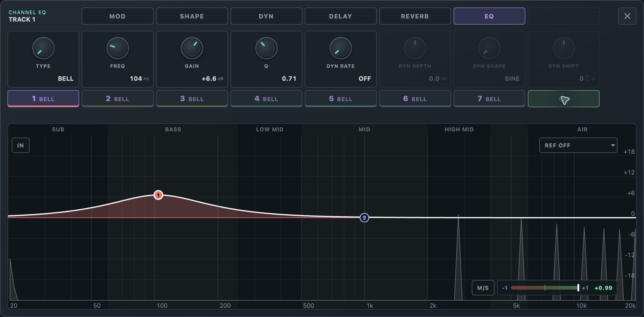Viewport: 644px width, 317px height.
Task: Click the +6.6 dB gain value
Action: pyautogui.click(x=212, y=79)
